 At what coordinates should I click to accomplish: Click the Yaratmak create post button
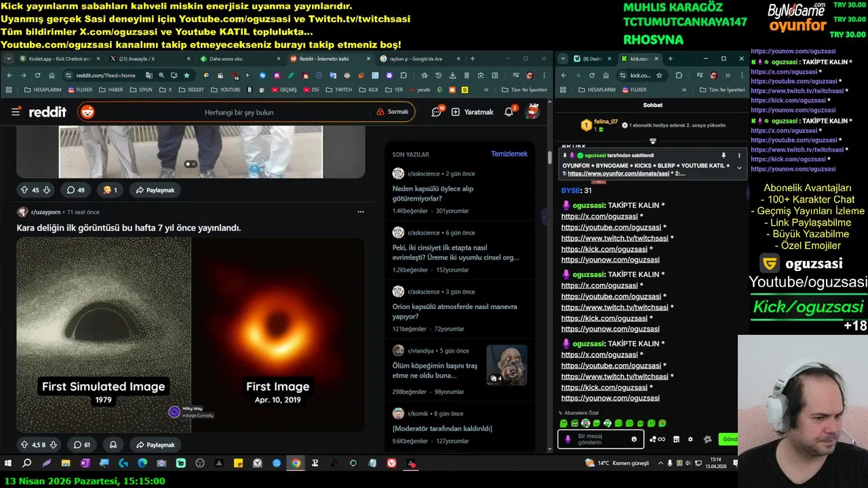coord(473,112)
